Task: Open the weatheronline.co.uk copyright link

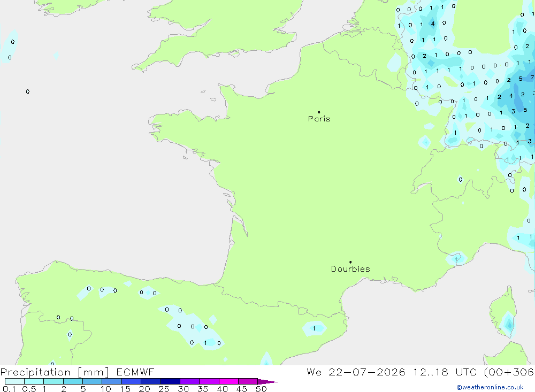Action: coord(490,387)
